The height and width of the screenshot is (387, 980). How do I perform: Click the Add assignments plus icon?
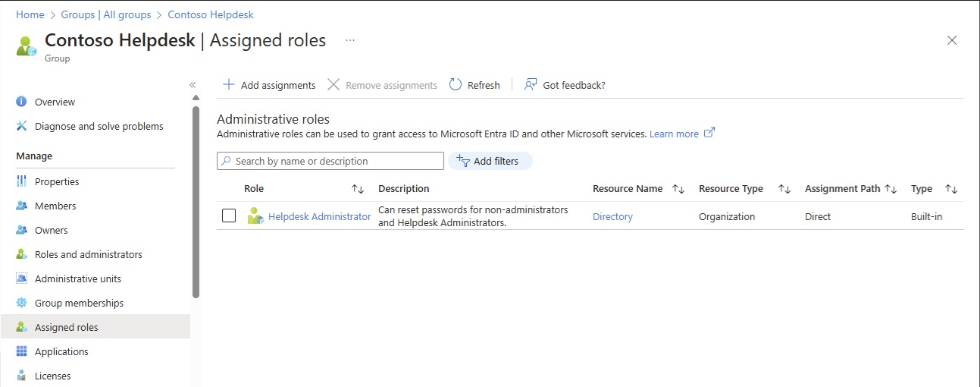[228, 85]
